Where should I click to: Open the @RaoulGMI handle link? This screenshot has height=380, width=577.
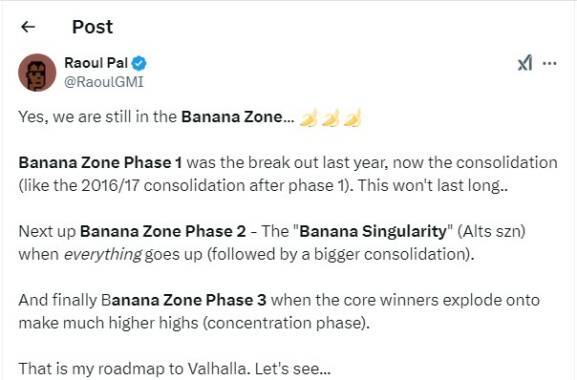(x=104, y=82)
